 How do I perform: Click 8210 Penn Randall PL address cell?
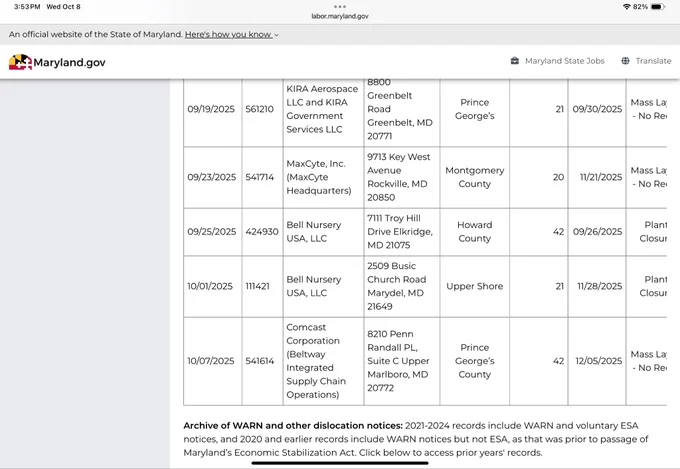click(x=402, y=361)
